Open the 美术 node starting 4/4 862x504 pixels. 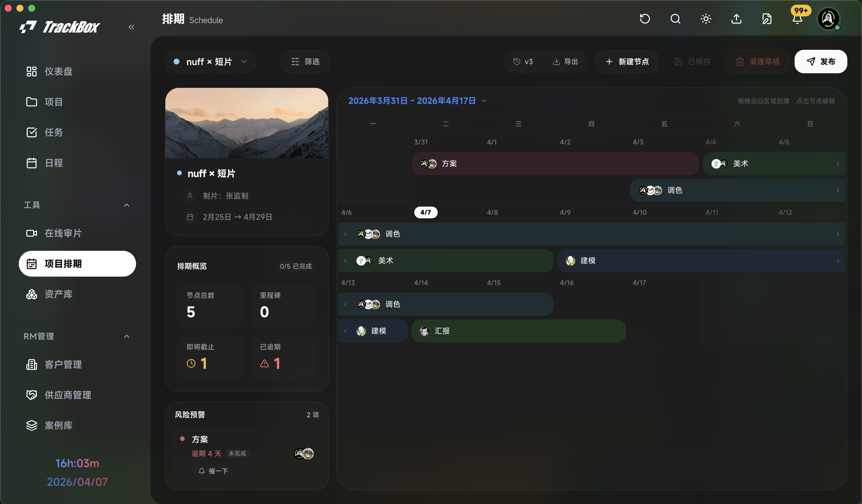coord(774,164)
